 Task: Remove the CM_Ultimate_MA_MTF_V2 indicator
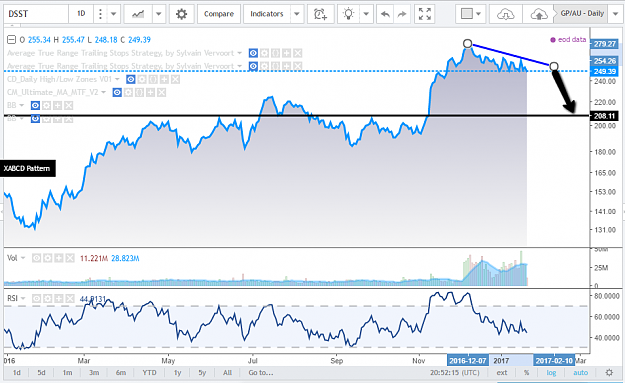click(x=161, y=92)
